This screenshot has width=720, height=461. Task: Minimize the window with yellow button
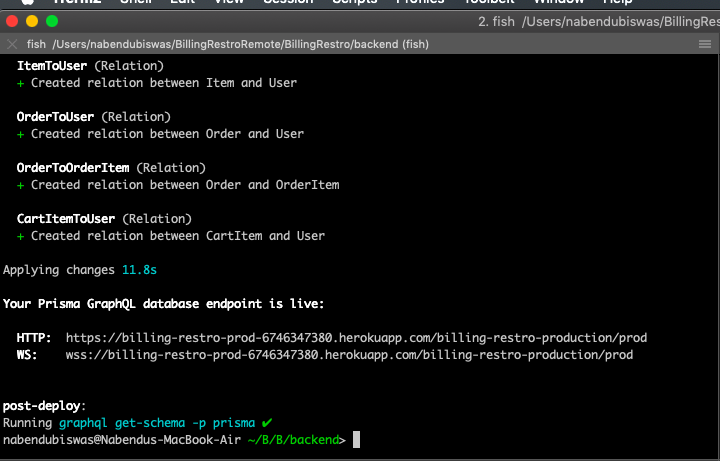[32, 21]
